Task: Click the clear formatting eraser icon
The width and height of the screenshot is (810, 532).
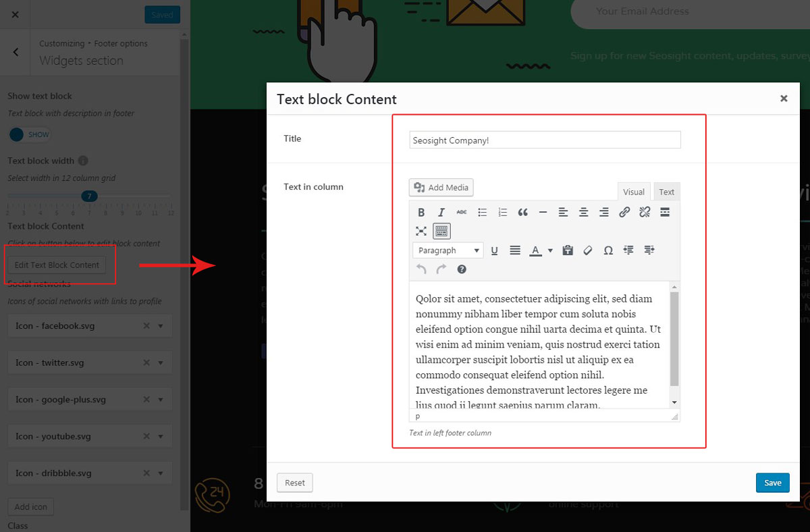Action: pyautogui.click(x=587, y=250)
